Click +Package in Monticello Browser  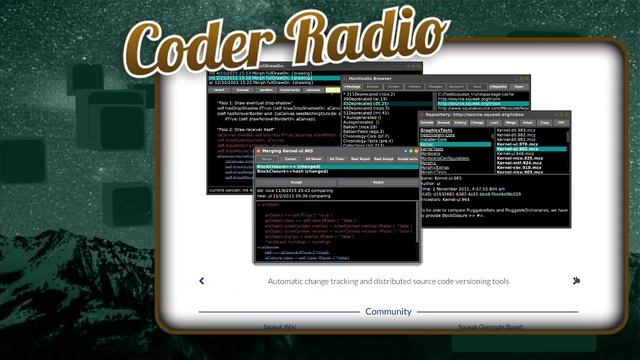click(352, 87)
